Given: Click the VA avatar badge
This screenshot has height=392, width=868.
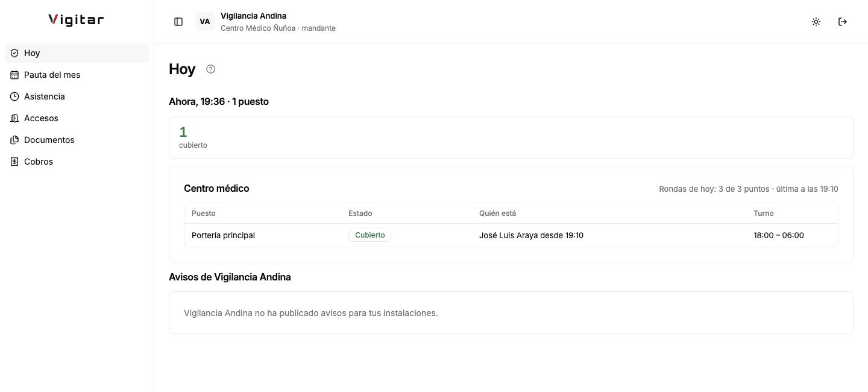Looking at the screenshot, I should (205, 22).
